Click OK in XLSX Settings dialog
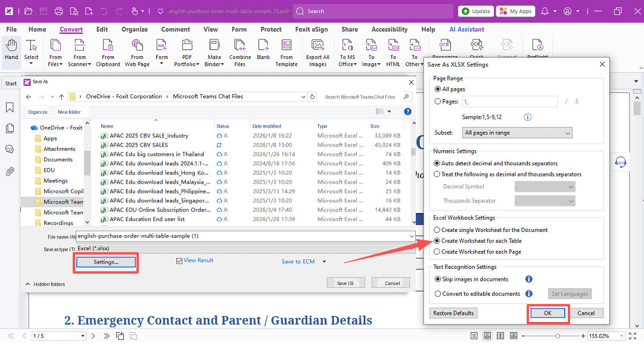The height and width of the screenshot is (344, 644). pyautogui.click(x=548, y=313)
